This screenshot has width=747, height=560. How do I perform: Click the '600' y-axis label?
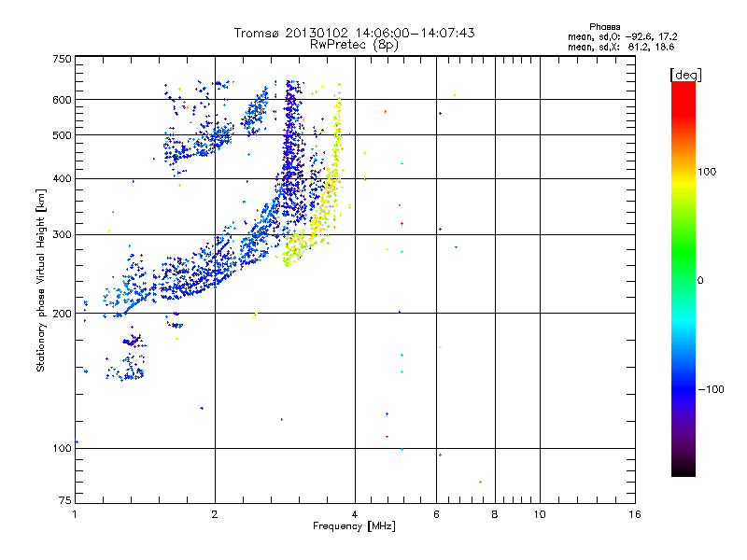(62, 100)
